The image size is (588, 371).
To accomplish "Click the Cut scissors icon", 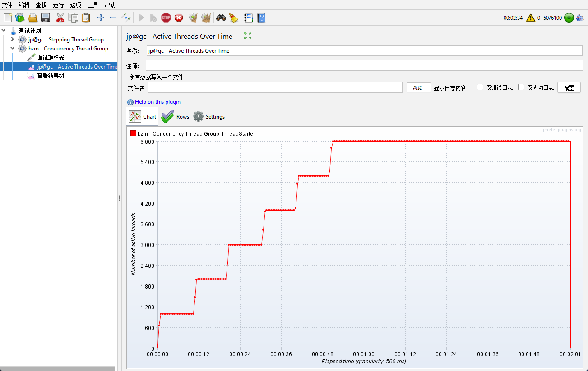I will tap(60, 18).
